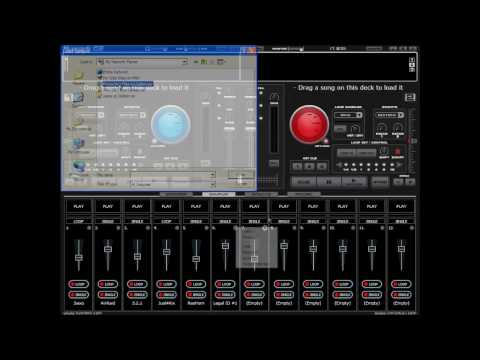480x360 pixels.
Task: Click the gain knob above the level meter
Action: (274, 97)
